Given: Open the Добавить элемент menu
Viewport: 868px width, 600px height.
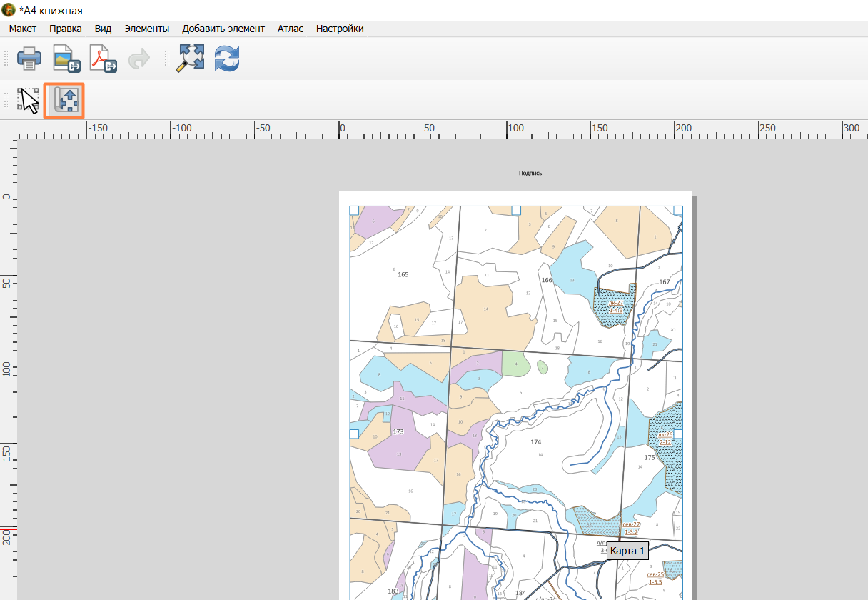Looking at the screenshot, I should click(x=223, y=29).
